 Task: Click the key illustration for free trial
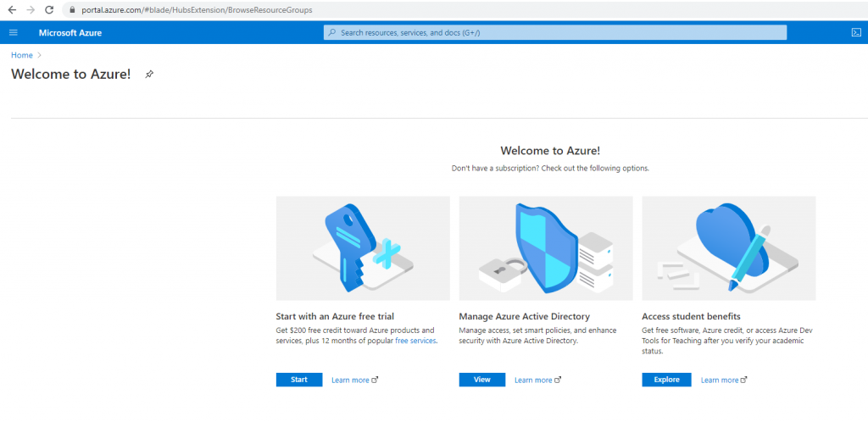363,248
